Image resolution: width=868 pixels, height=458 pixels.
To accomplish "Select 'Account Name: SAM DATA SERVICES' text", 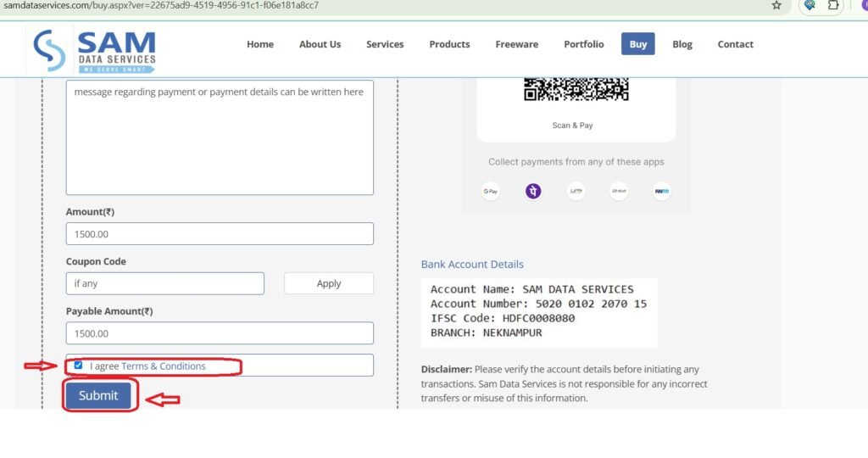I will point(532,289).
